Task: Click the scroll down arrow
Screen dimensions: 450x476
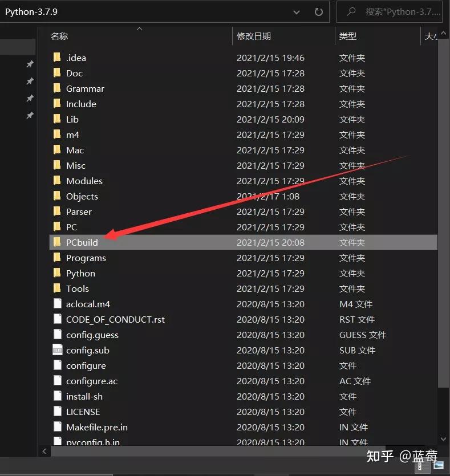Action: (443, 439)
